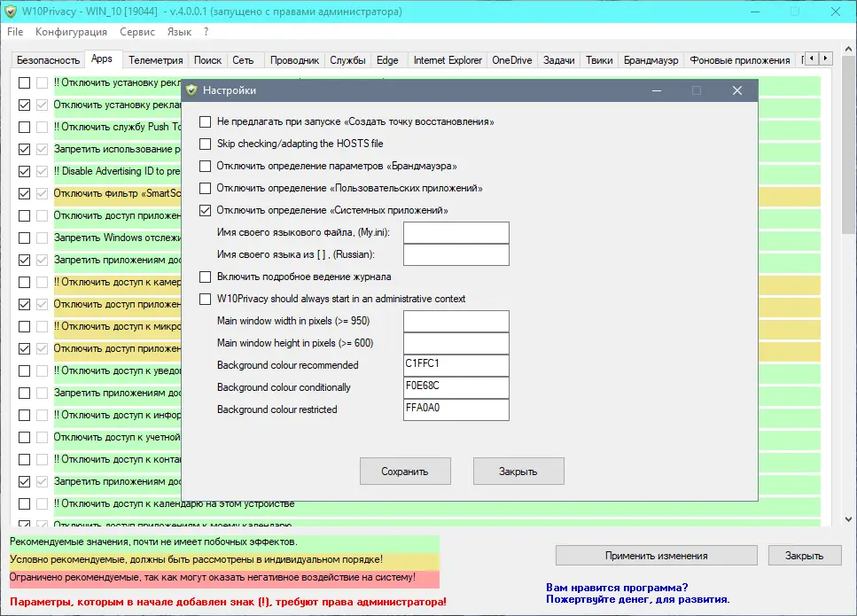Image resolution: width=857 pixels, height=616 pixels.
Task: Switch to the Internet Explorer tab
Action: click(448, 60)
